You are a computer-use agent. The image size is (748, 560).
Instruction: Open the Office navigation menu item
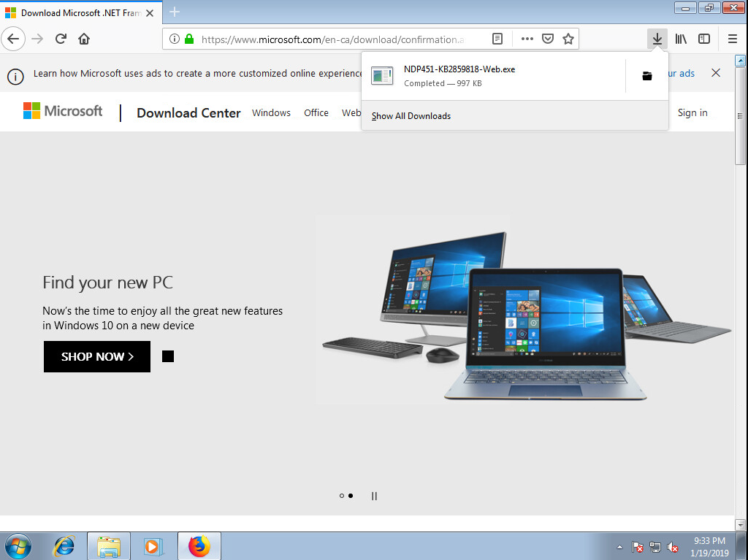(x=316, y=113)
